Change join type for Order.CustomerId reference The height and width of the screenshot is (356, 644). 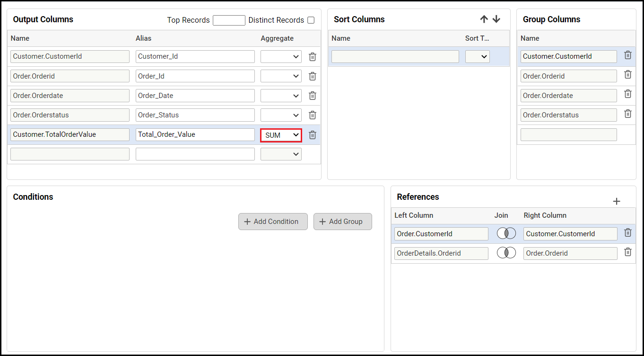506,233
